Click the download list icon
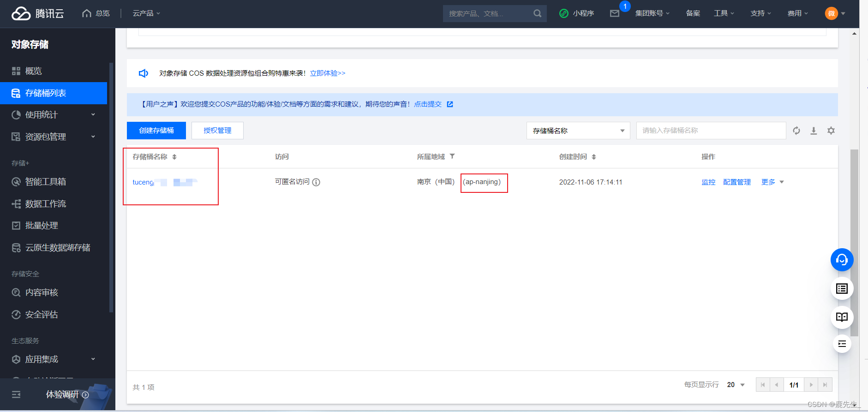The image size is (868, 412). pyautogui.click(x=814, y=131)
